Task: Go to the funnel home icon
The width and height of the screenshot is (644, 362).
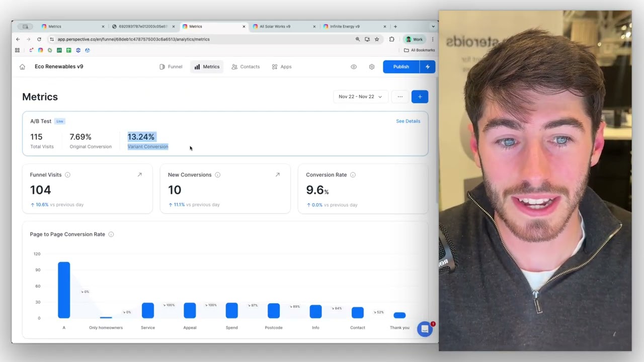Action: [x=22, y=67]
